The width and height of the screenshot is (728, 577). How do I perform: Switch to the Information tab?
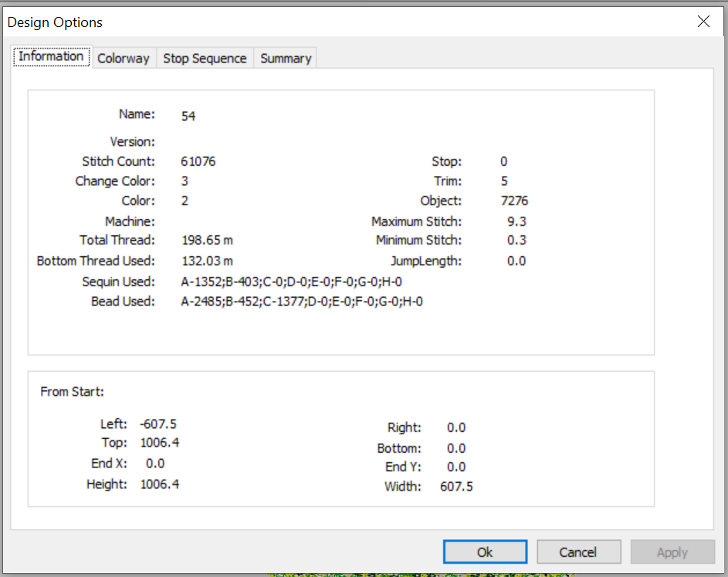(x=52, y=56)
